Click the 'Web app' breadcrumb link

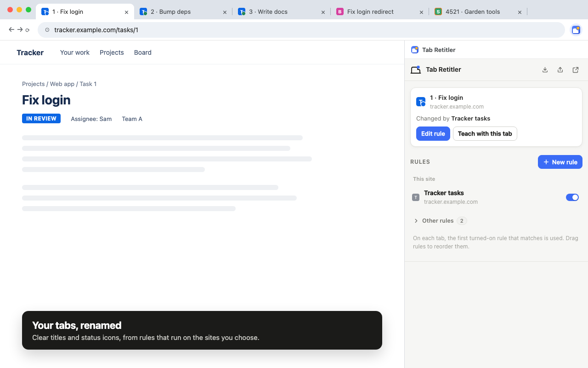point(62,84)
